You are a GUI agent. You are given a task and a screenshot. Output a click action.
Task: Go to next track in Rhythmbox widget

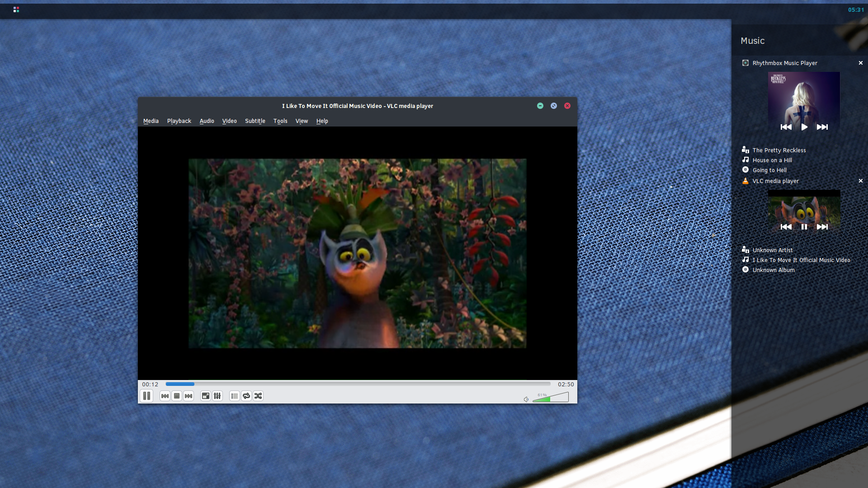coord(822,127)
